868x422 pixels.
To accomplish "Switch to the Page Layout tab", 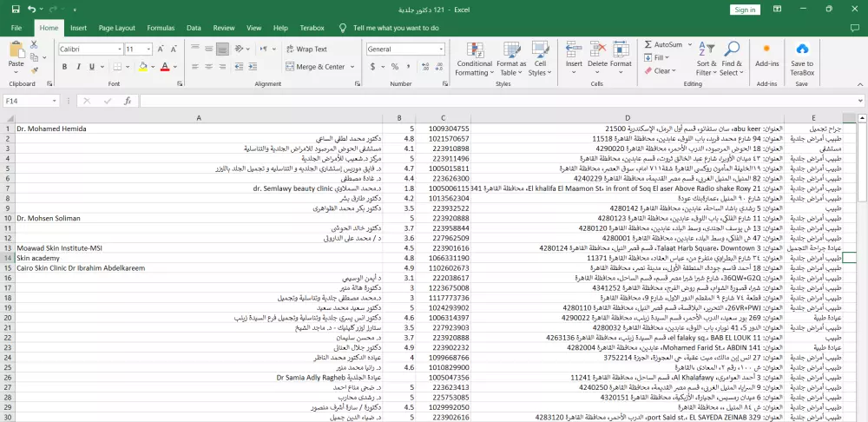I will pos(117,28).
